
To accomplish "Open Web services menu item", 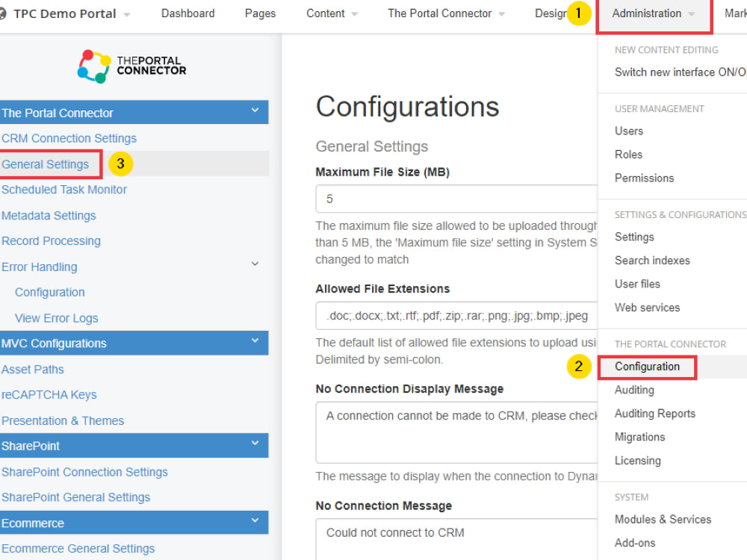I will [x=647, y=308].
